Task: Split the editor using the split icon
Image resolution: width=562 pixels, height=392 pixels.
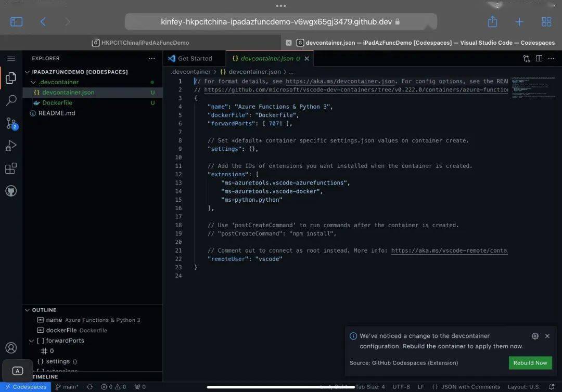Action: 539,59
